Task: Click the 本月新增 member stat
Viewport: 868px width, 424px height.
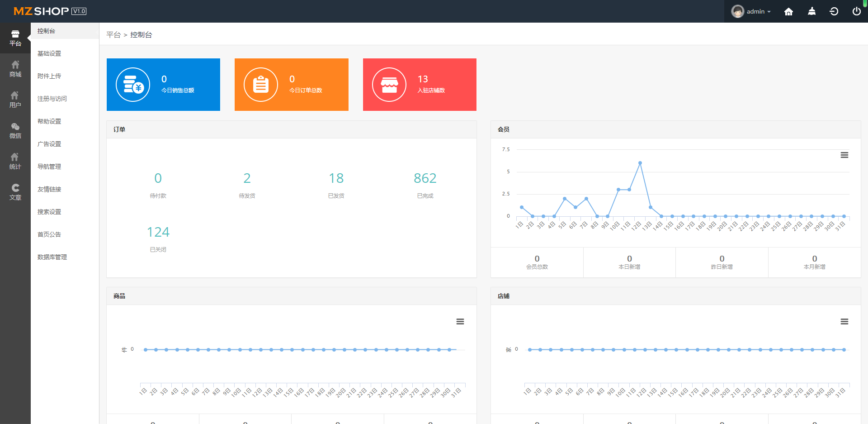Action: pyautogui.click(x=814, y=262)
